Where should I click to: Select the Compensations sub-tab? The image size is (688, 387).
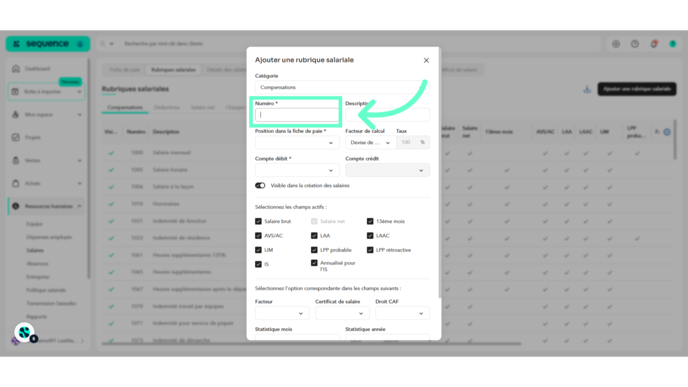tap(125, 108)
